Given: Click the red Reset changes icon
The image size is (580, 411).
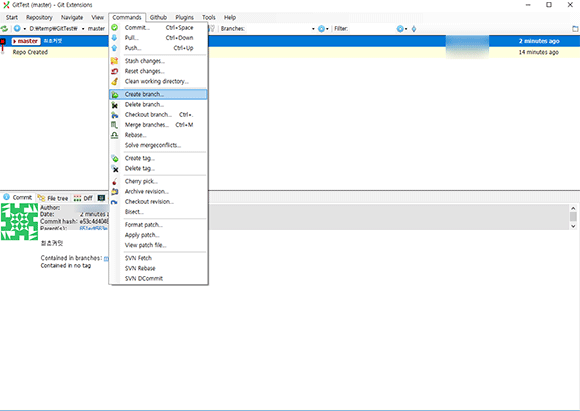Looking at the screenshot, I should click(x=115, y=71).
